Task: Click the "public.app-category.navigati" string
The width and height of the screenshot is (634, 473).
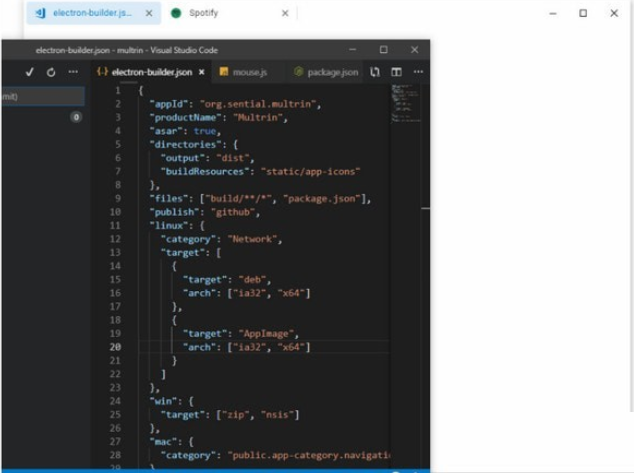Action: (x=309, y=456)
